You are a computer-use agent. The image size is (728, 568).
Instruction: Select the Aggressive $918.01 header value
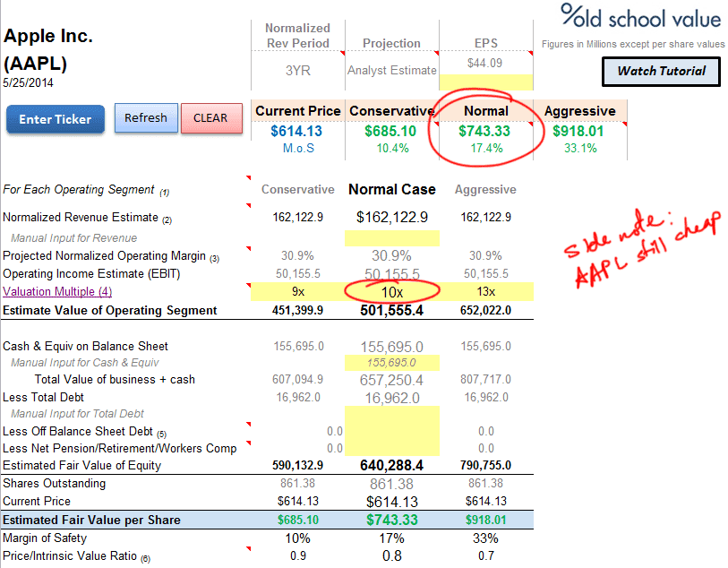(x=578, y=131)
